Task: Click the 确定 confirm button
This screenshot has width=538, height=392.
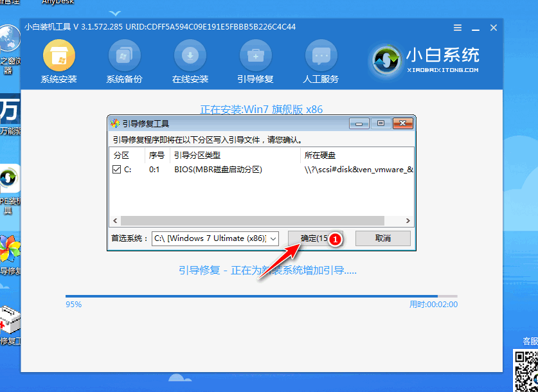Action: point(310,238)
